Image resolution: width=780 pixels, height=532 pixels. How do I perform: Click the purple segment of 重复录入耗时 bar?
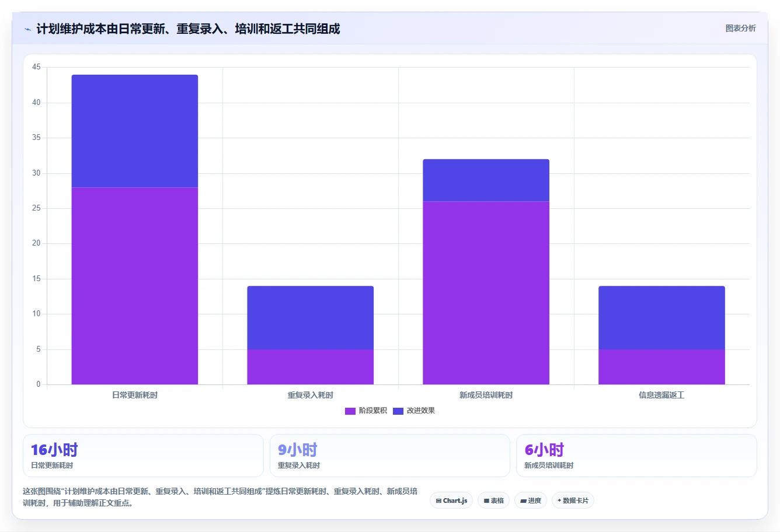pos(311,367)
